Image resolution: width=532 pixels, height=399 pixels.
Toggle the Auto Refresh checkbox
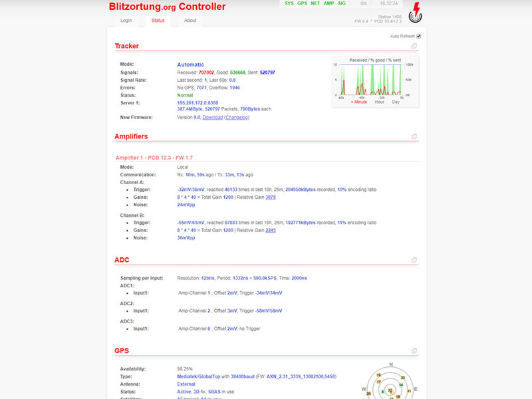[419, 37]
